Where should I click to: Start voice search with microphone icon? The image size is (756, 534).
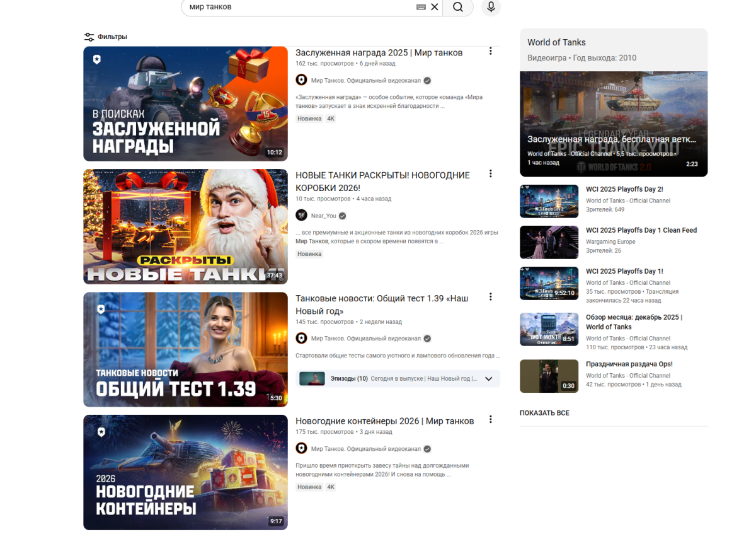click(x=491, y=7)
